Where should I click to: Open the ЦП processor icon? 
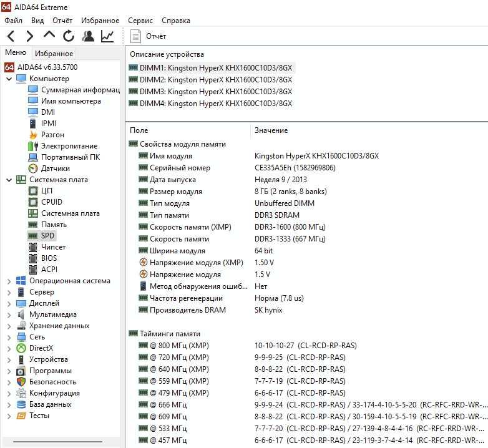click(33, 191)
